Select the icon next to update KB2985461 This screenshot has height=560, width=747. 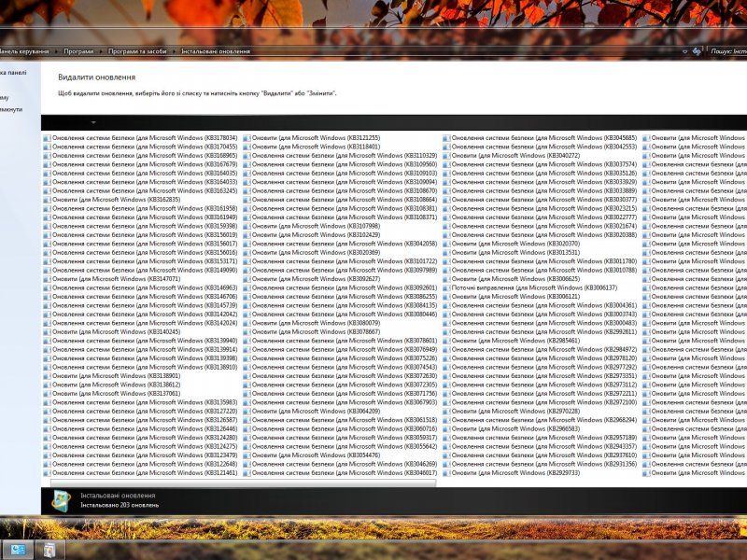coord(446,341)
